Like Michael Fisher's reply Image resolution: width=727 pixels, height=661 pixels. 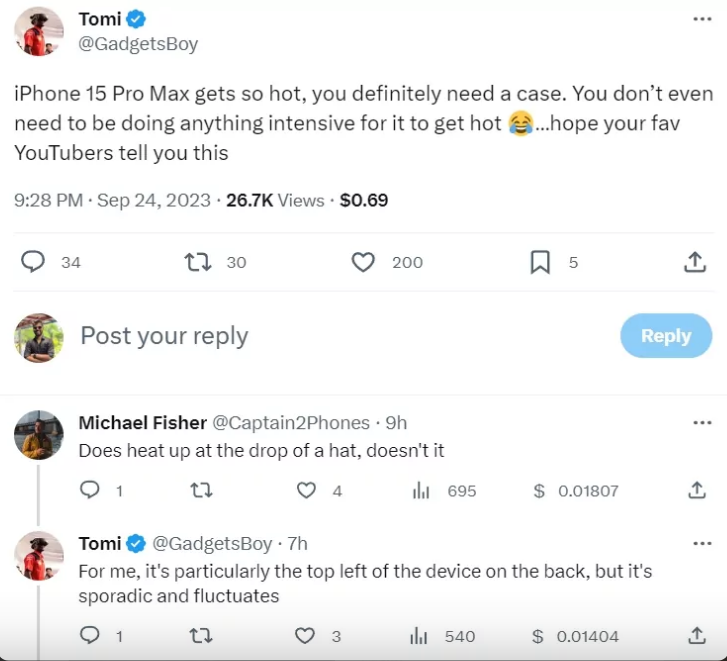(306, 491)
